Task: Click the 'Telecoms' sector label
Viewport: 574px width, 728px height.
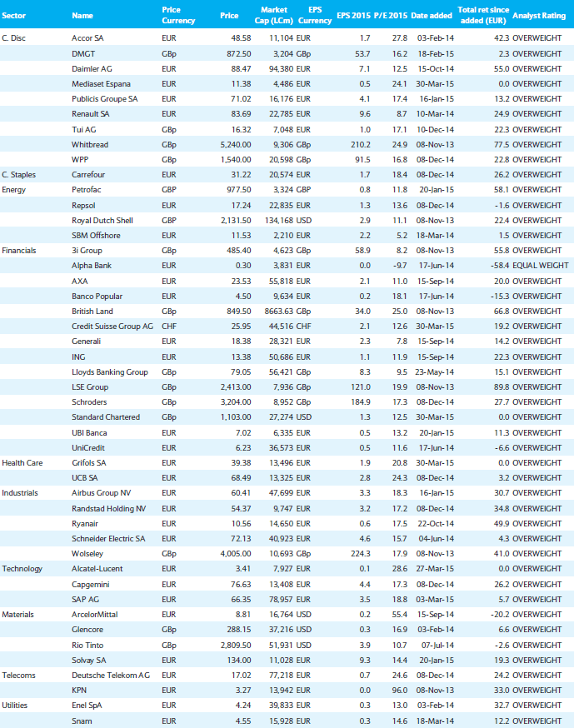Action: (x=18, y=676)
